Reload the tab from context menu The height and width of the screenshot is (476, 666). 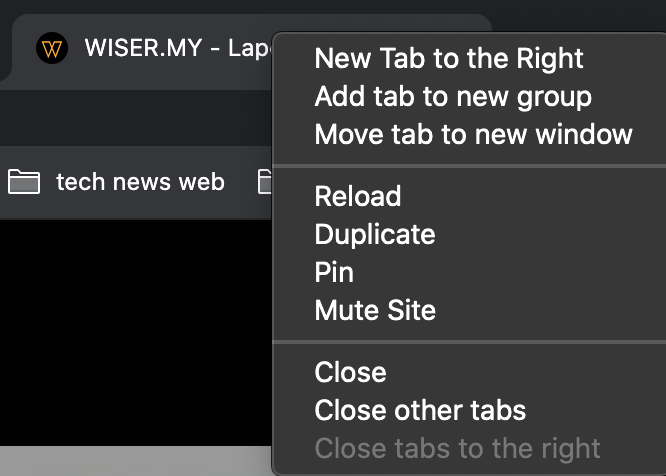click(358, 196)
